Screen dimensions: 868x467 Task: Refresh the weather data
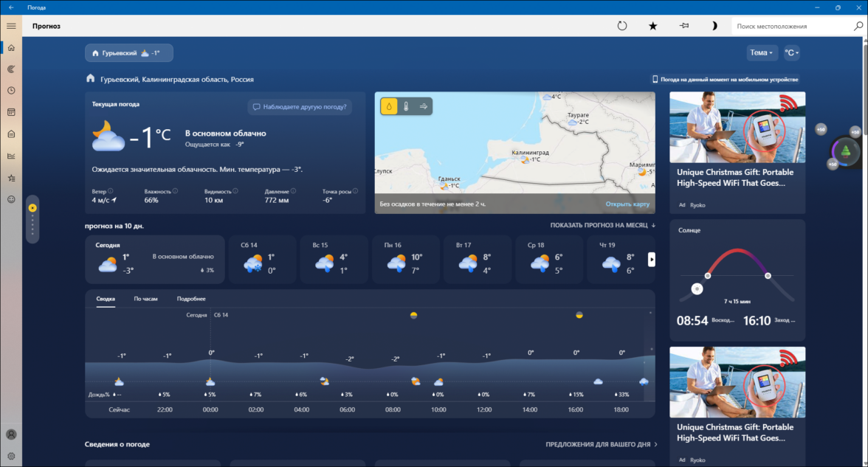622,26
